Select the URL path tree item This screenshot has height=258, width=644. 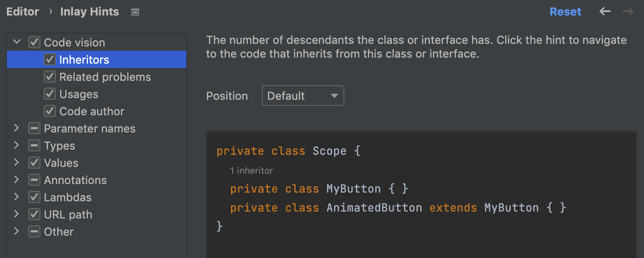[68, 215]
